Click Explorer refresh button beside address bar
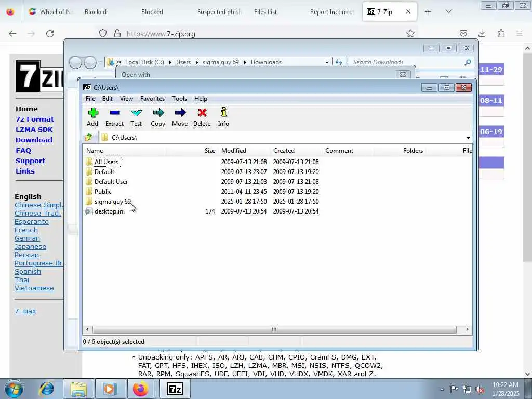The image size is (532, 399). [339, 62]
